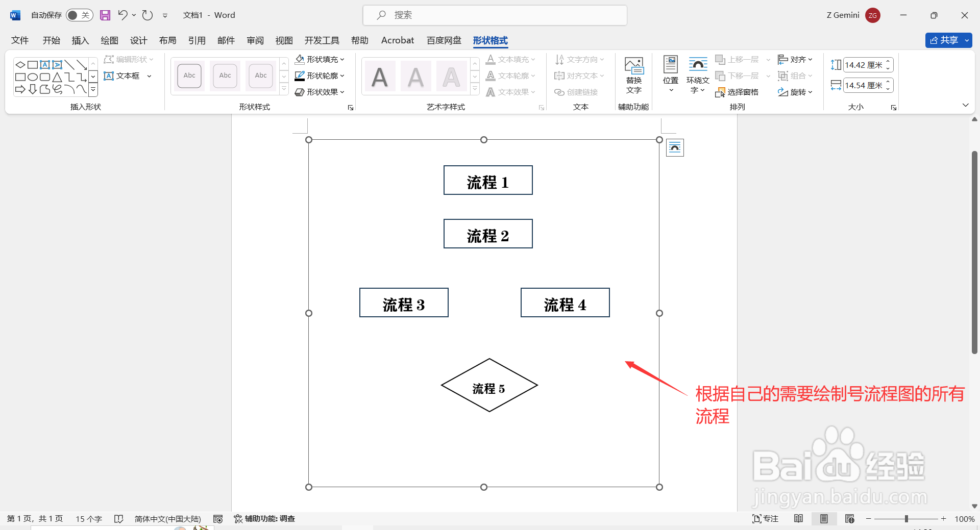
Task: Expand the shapes gallery more button
Action: [93, 90]
